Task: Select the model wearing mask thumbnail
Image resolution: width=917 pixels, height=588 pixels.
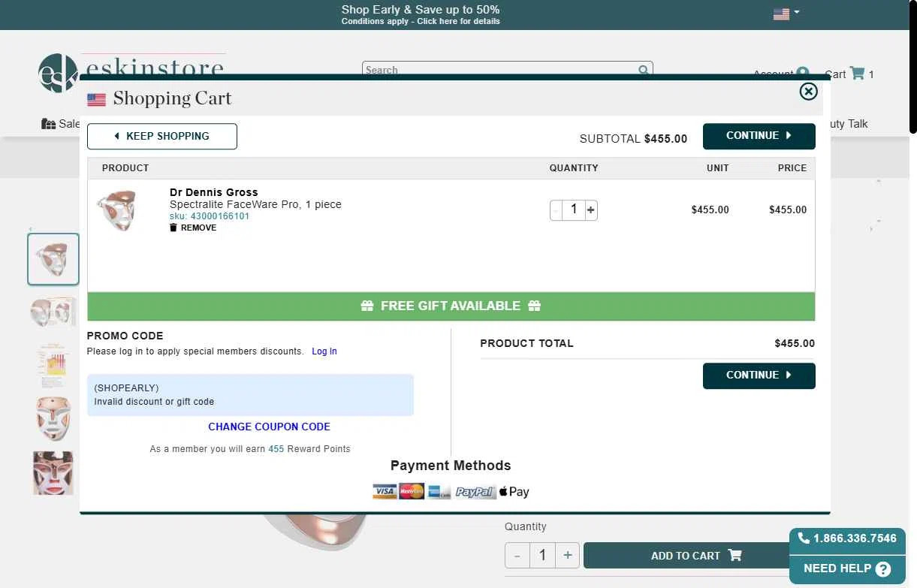Action: click(x=53, y=473)
